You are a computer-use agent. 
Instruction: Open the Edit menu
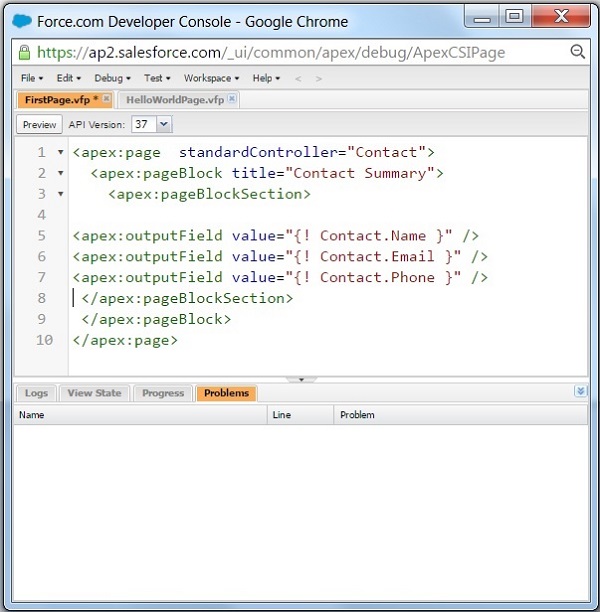(69, 78)
